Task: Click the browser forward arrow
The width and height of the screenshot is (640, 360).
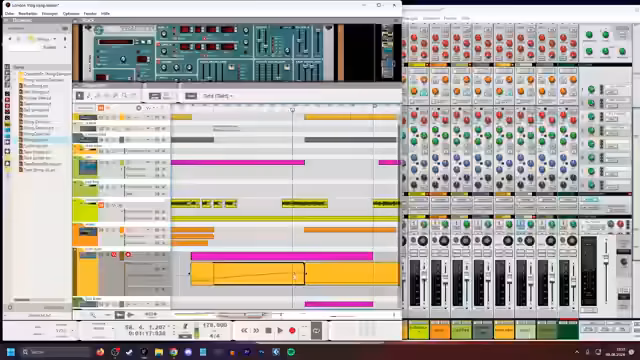Action: 18,39
